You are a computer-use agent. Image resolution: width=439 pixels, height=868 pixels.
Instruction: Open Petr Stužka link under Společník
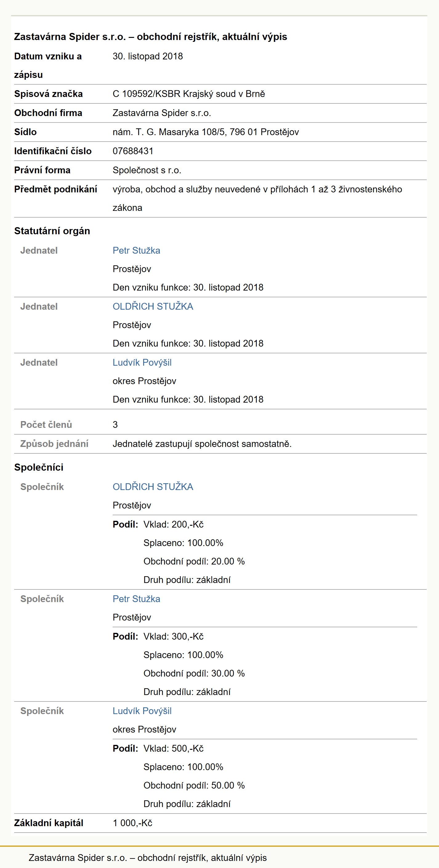[136, 599]
